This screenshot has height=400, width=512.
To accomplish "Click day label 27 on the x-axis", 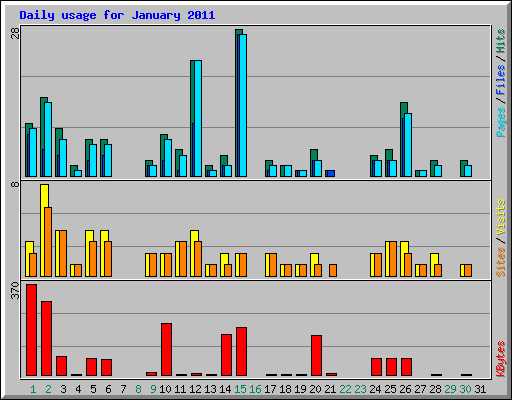I will [x=420, y=389].
